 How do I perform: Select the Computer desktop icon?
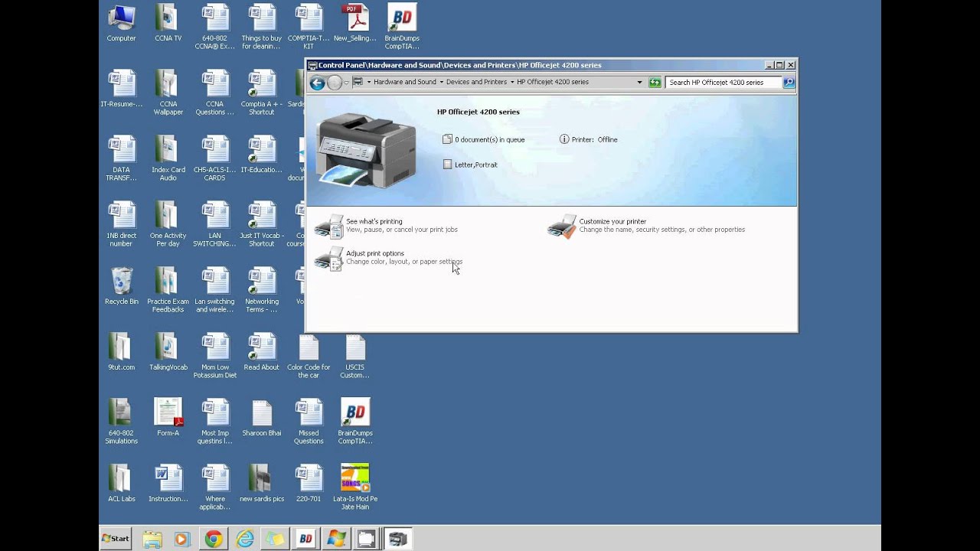(x=121, y=24)
